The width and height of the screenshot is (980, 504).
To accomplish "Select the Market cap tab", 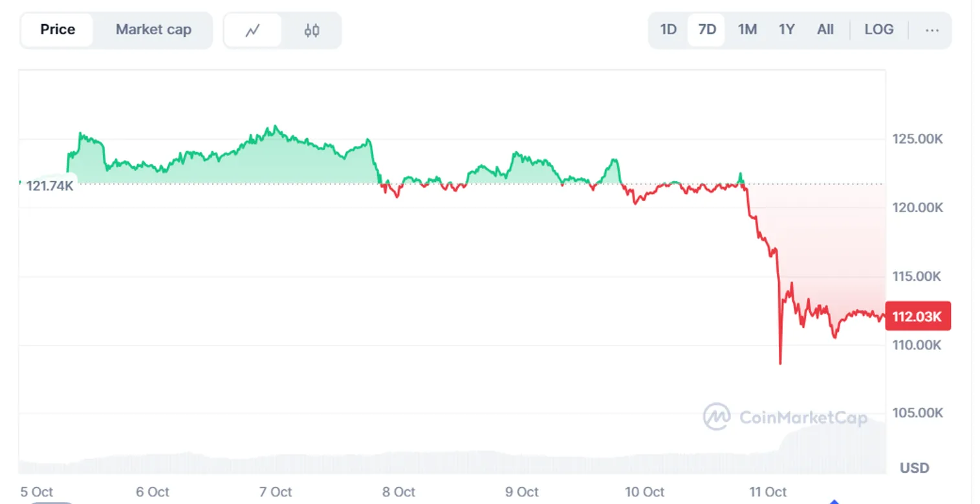I will [x=153, y=30].
